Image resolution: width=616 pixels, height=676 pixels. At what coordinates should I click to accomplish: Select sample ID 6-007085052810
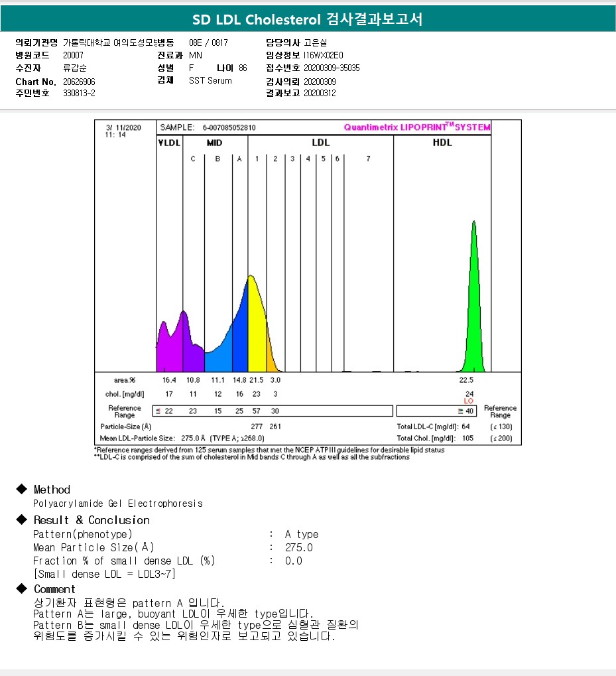pyautogui.click(x=229, y=127)
